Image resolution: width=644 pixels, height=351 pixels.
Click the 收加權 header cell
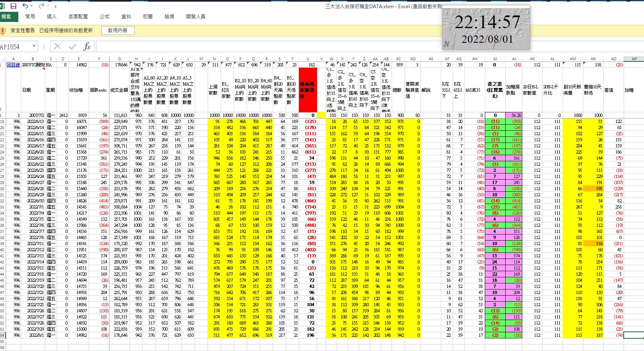(x=79, y=90)
